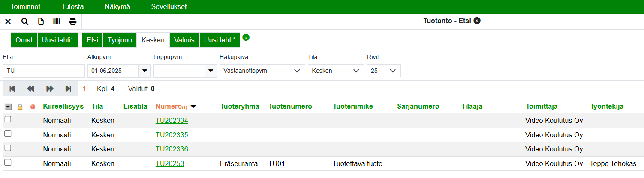Click the magnifier search icon in toolbar
Image resolution: width=644 pixels, height=178 pixels.
(x=25, y=21)
